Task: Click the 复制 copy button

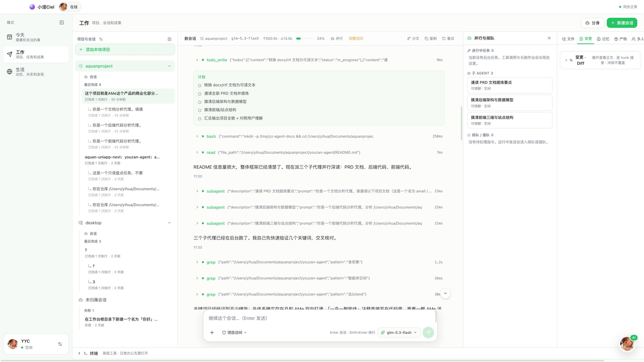Action: tap(431, 39)
